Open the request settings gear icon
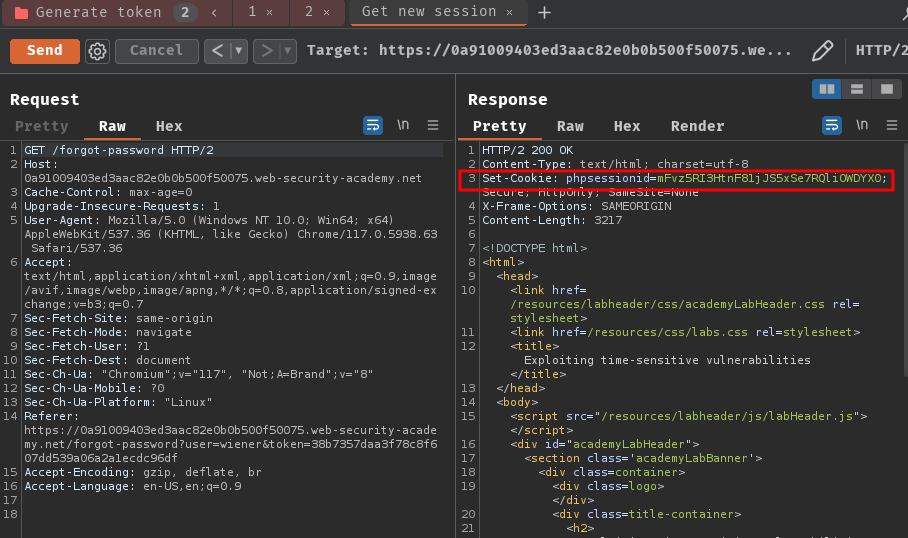The width and height of the screenshot is (908, 538). (97, 52)
